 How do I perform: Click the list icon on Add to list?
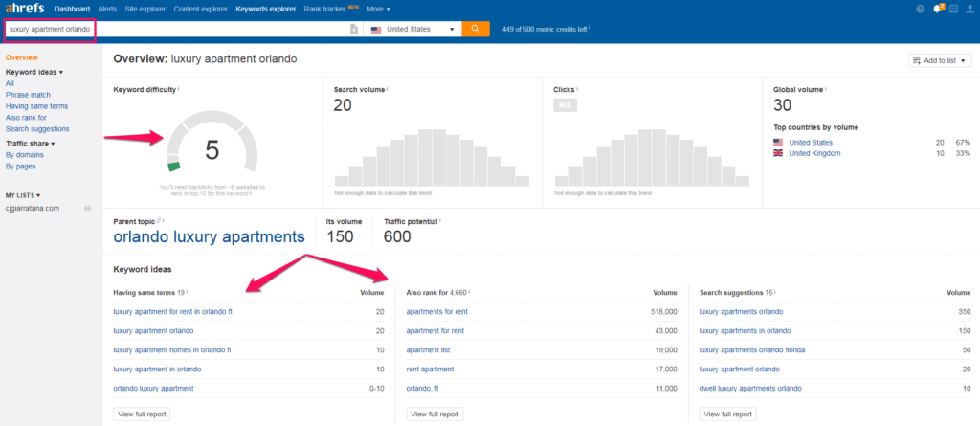[917, 60]
